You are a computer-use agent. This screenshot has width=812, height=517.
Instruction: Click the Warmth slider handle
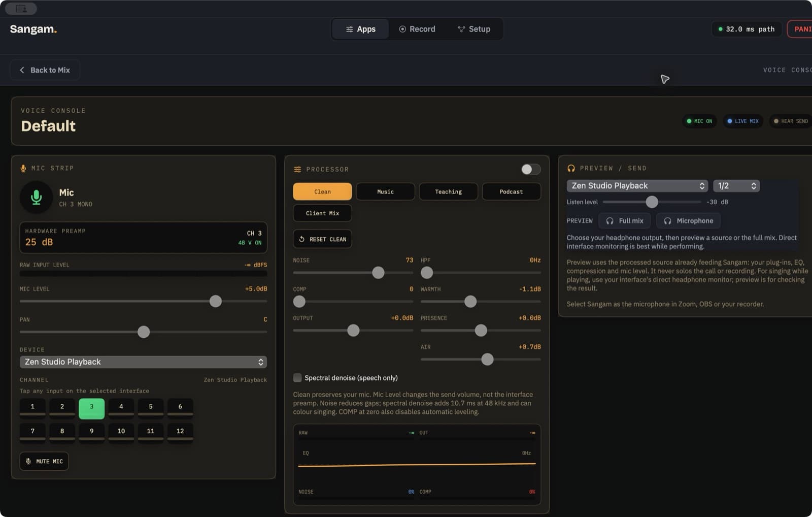coord(470,302)
